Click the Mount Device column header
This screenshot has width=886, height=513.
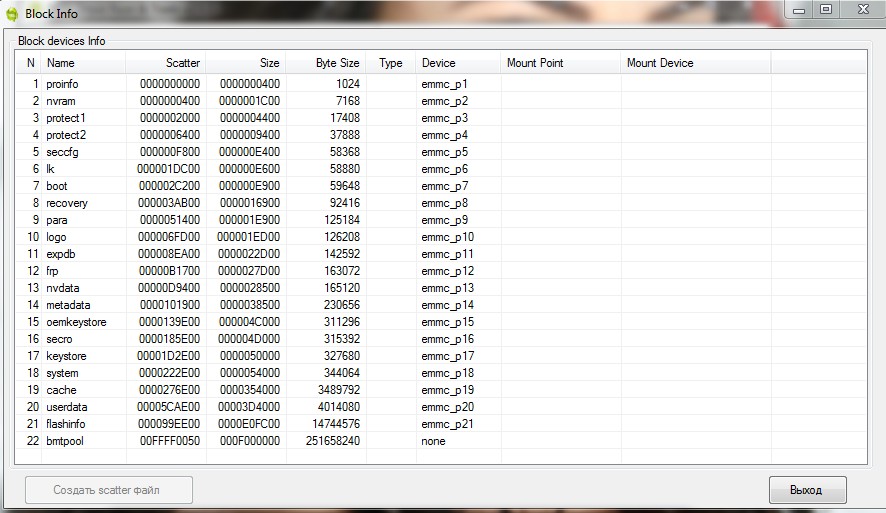coord(695,63)
